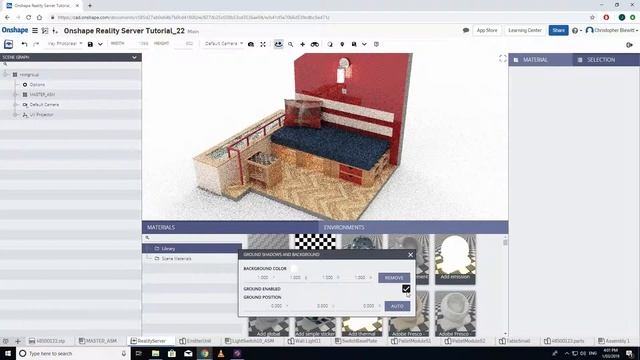Uncheck the Ground Enabled checkbox
The image size is (640, 360).
tap(406, 289)
